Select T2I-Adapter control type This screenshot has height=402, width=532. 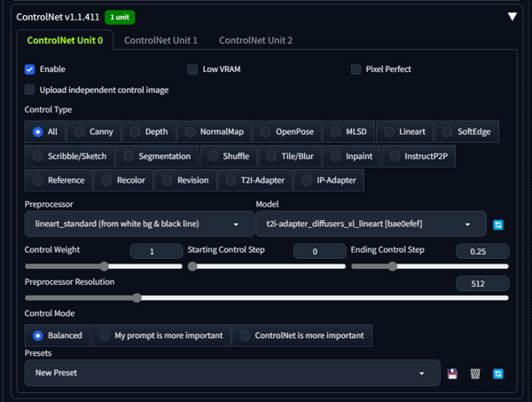tap(255, 180)
